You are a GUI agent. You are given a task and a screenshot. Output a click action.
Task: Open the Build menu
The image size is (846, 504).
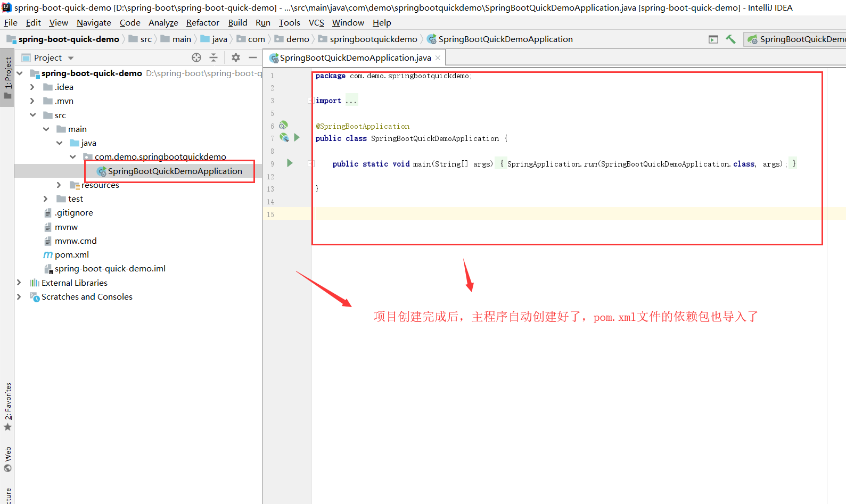[x=237, y=22]
